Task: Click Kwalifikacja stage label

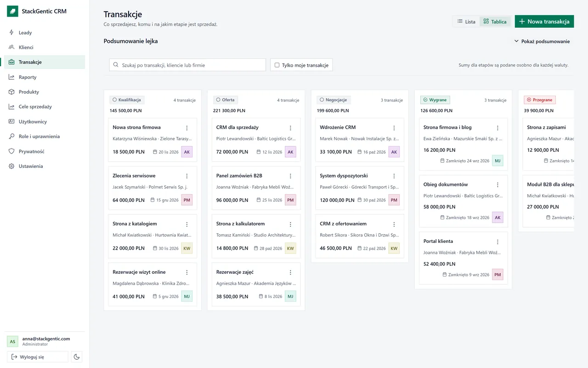Action: tap(127, 100)
